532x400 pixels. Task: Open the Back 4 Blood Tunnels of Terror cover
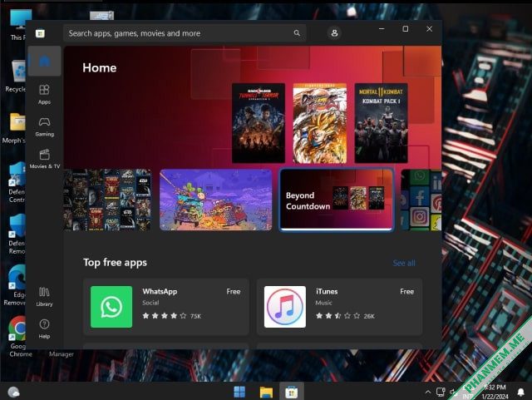click(259, 123)
